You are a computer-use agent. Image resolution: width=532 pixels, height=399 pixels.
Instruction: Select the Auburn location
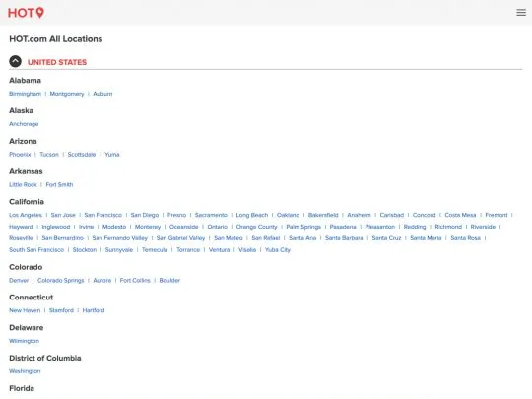(102, 94)
